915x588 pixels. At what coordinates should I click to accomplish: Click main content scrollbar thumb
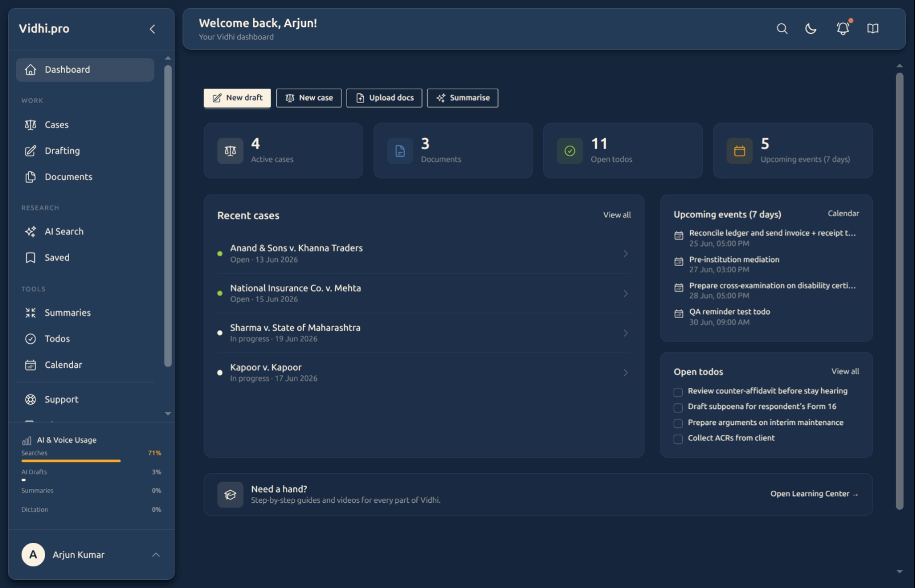point(900,291)
